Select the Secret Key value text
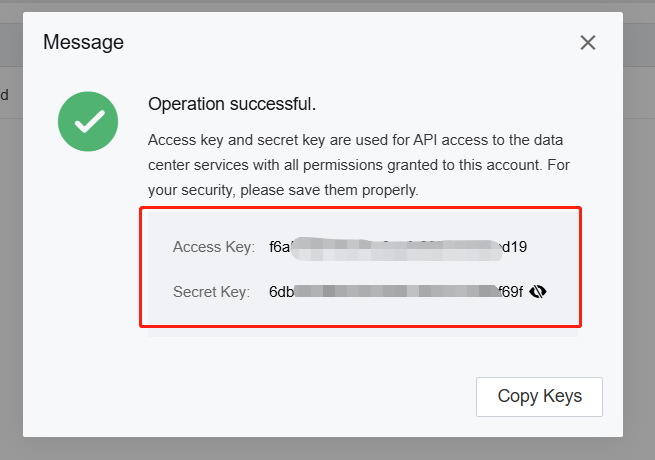 click(x=396, y=292)
